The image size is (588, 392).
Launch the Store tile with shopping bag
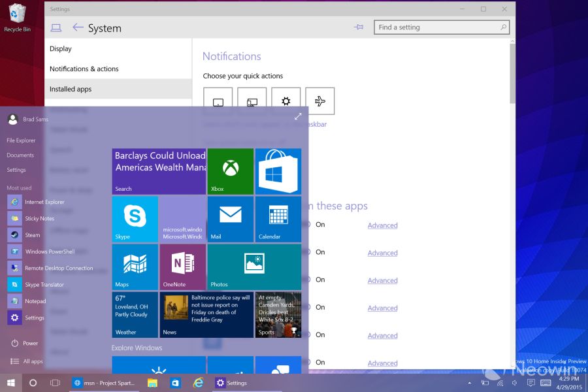[278, 171]
